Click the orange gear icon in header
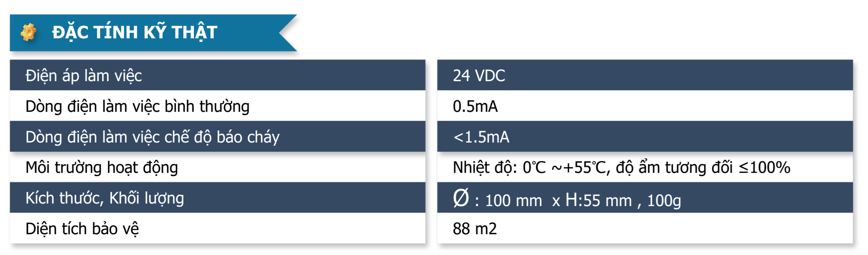The width and height of the screenshot is (868, 255). pos(28,32)
